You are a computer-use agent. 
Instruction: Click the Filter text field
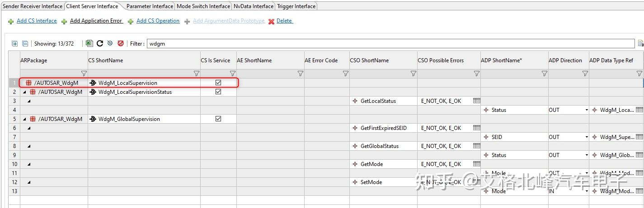390,44
